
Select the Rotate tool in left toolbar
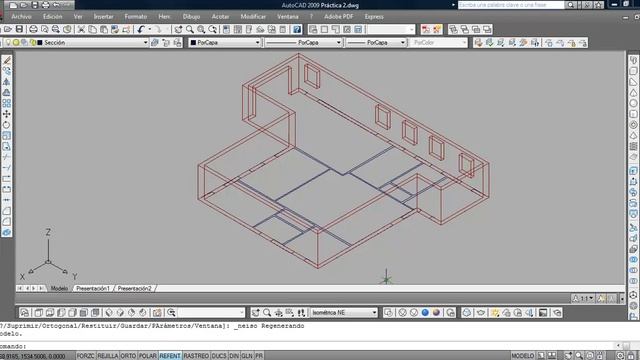point(7,125)
